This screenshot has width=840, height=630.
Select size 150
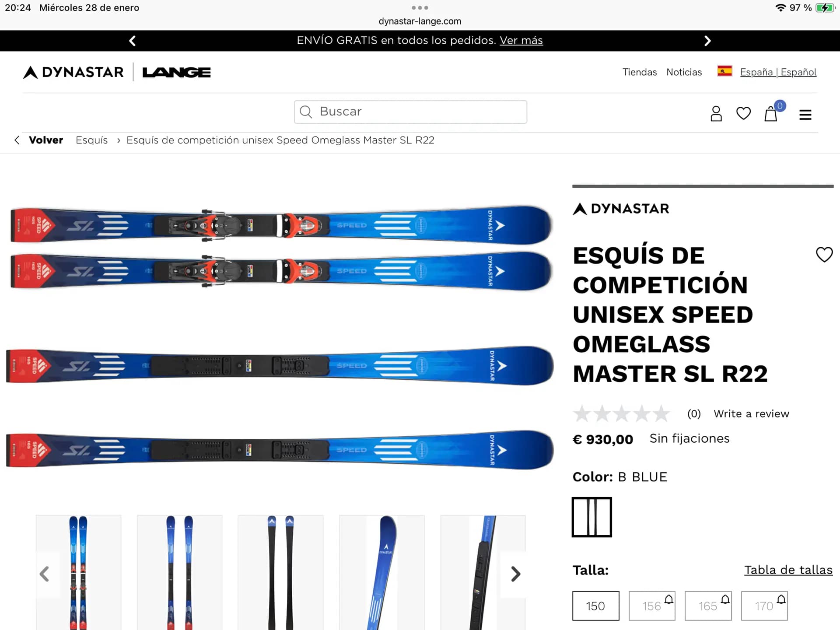pos(595,606)
